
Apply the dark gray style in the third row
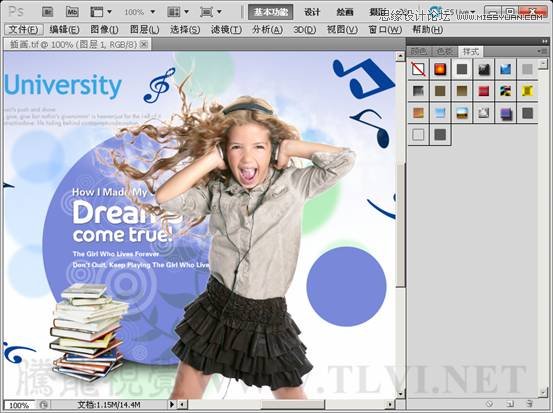pos(527,113)
